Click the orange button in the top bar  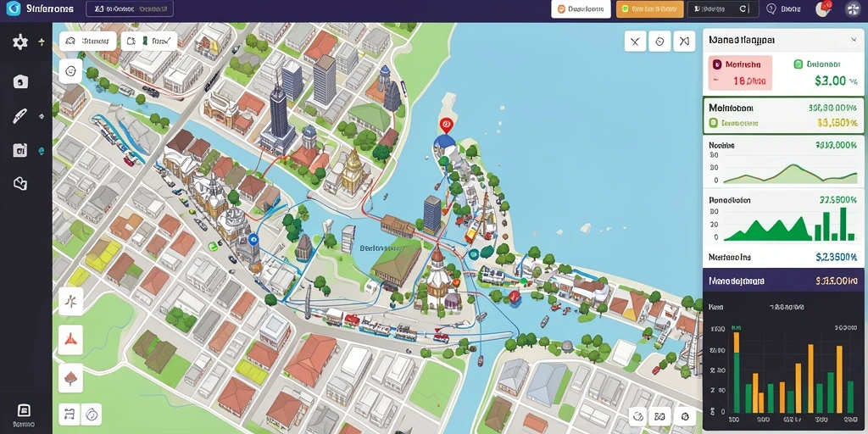click(x=650, y=8)
